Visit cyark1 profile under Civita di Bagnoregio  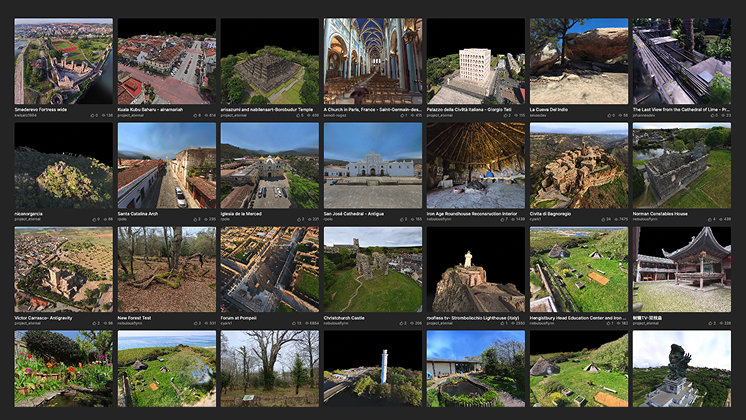click(x=535, y=219)
